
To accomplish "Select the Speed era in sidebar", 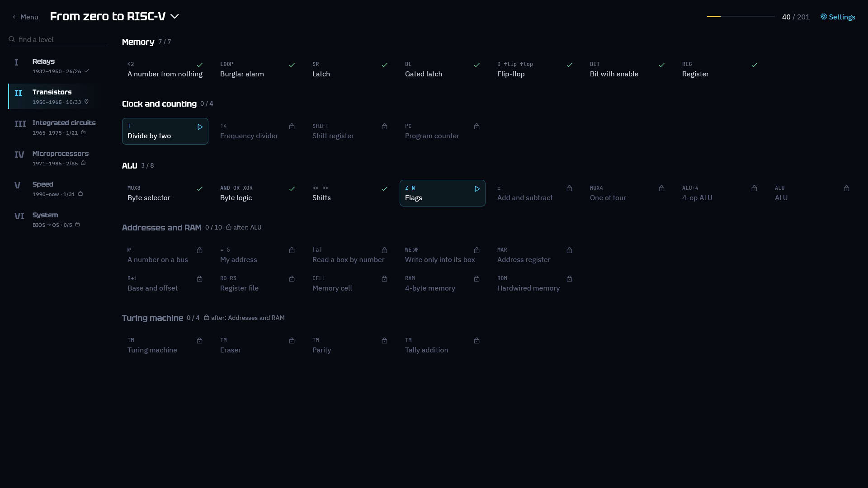I will 57,188.
